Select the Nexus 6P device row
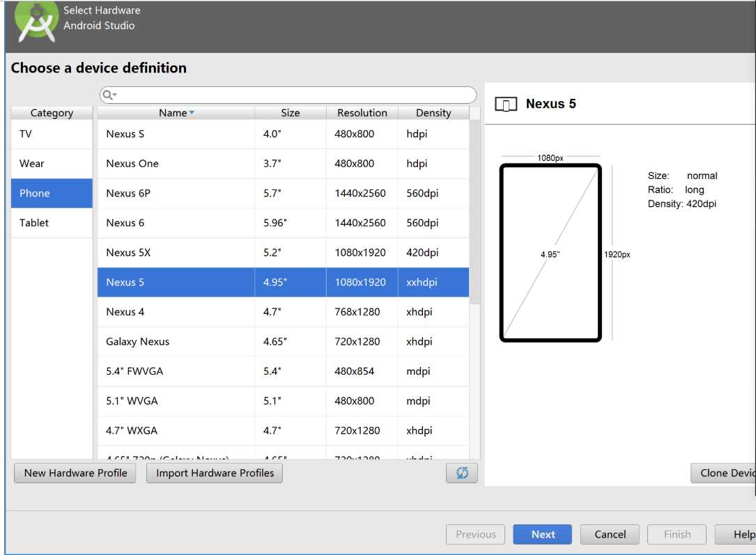The height and width of the screenshot is (555, 756). [x=283, y=193]
